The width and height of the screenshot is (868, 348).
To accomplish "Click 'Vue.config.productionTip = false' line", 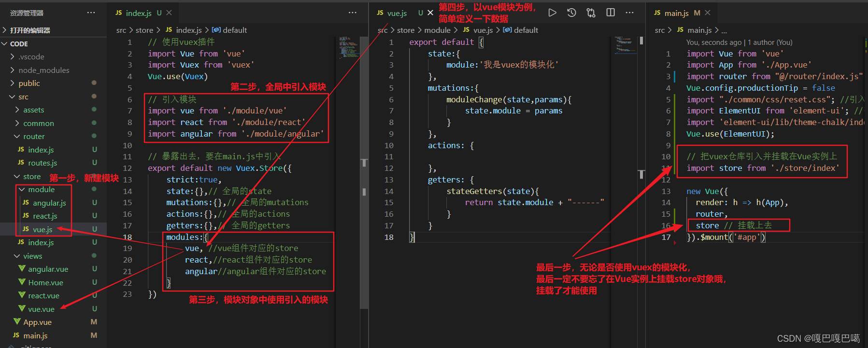I will 761,88.
